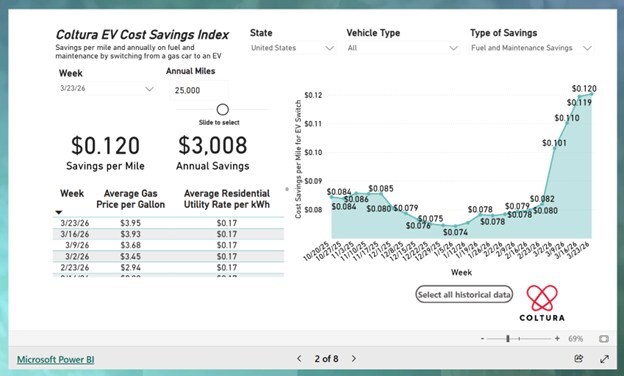Select the 3/23/26 table row

[x=168, y=223]
